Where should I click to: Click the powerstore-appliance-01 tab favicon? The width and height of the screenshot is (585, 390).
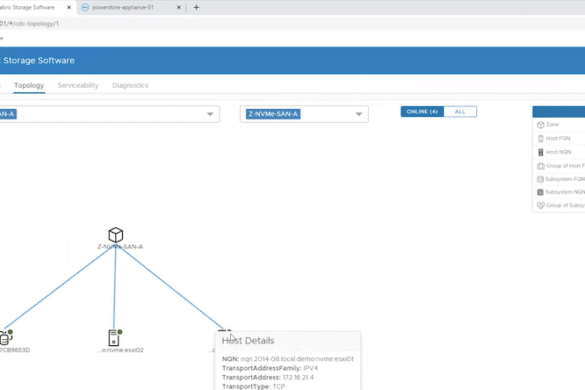coord(85,7)
